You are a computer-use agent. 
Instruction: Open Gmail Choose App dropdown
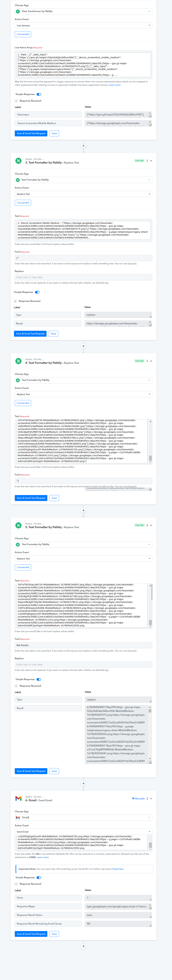pos(83,818)
